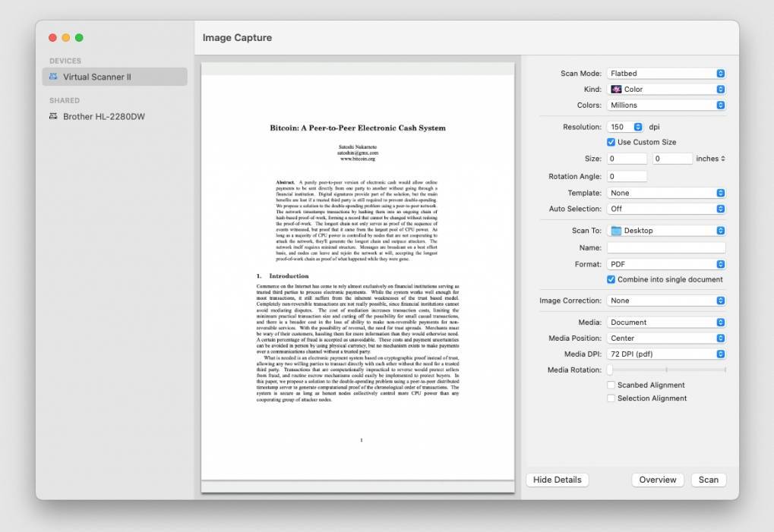Click the DEVICES sidebar heading
This screenshot has width=774, height=532.
[65, 61]
